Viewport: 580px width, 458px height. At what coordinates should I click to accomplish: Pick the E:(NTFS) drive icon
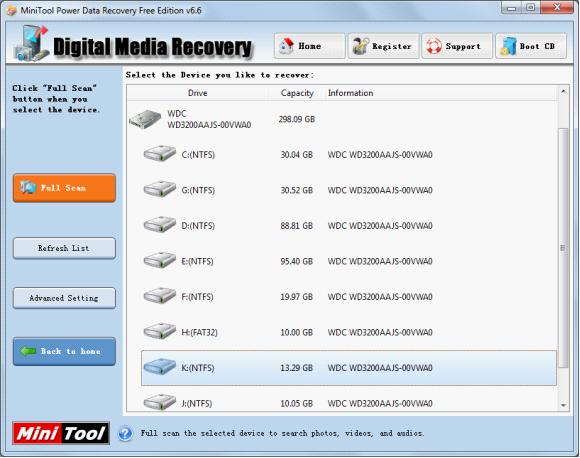coord(160,260)
